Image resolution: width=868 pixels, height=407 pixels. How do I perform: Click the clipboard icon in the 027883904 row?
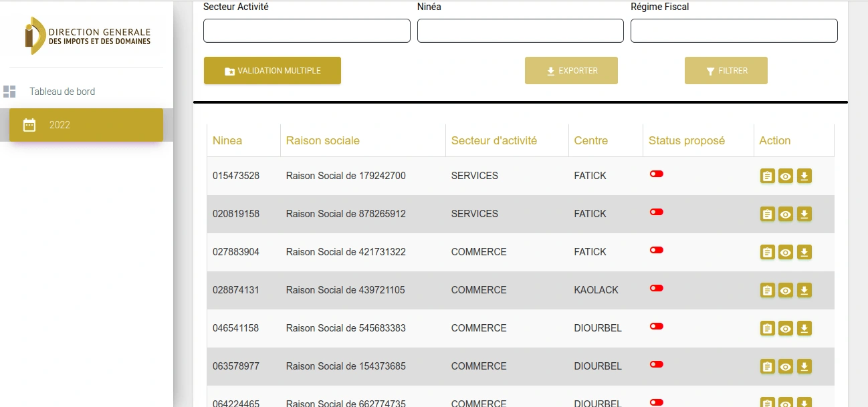click(767, 253)
